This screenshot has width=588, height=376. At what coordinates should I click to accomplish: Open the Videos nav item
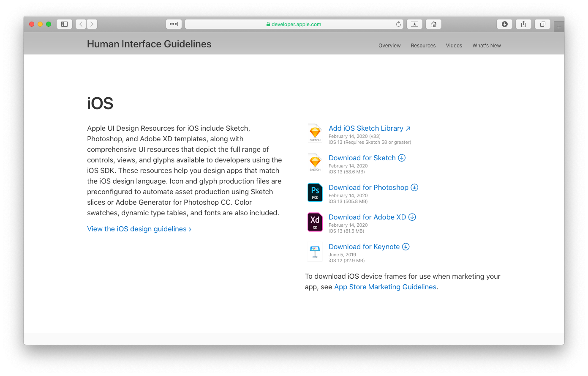pyautogui.click(x=454, y=46)
